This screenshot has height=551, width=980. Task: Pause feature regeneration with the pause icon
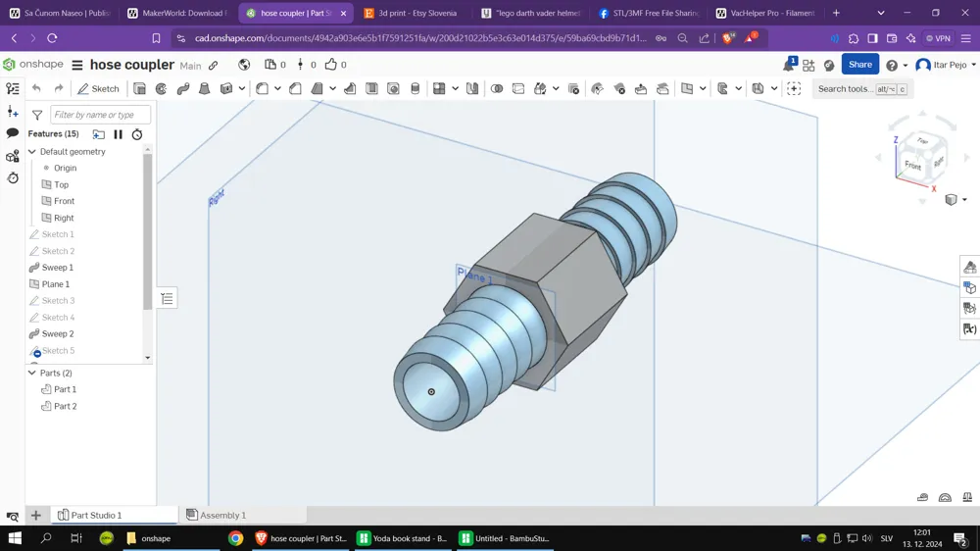118,134
